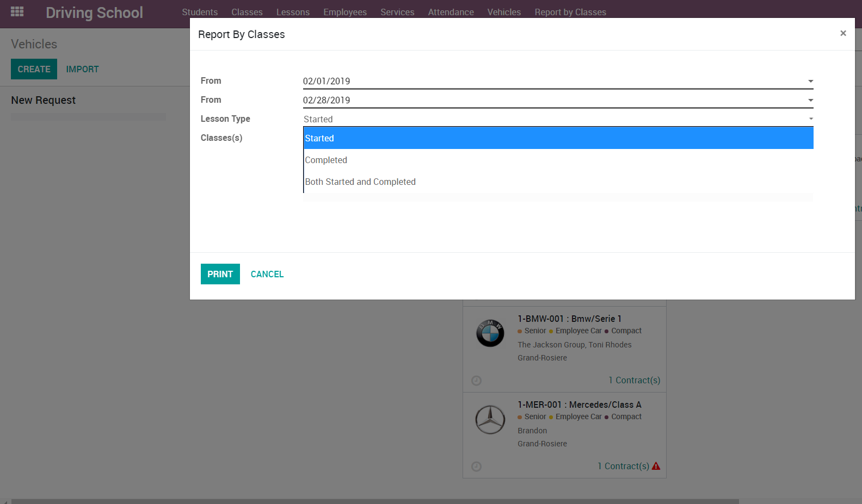This screenshot has width=862, height=504.
Task: Expand the 02/28/2019 date dropdown arrow
Action: pyautogui.click(x=810, y=100)
